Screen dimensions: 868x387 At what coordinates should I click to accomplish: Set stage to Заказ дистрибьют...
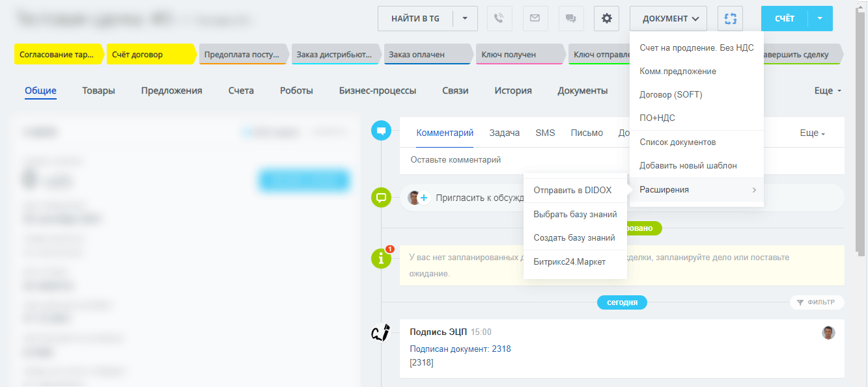pyautogui.click(x=335, y=55)
